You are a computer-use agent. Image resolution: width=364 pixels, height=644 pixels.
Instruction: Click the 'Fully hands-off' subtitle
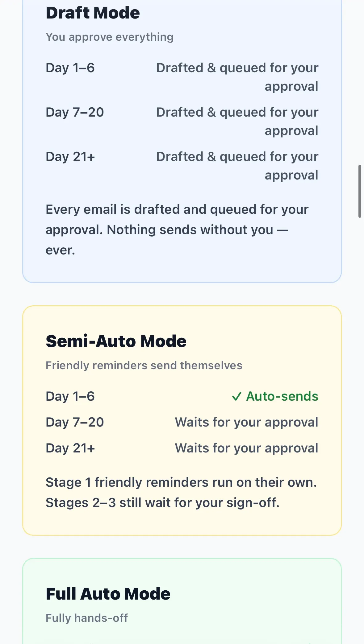point(87,618)
